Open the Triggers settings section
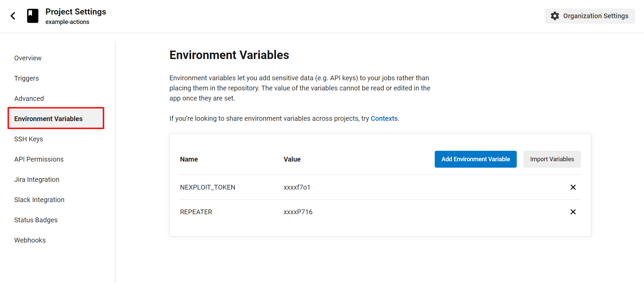Viewport: 644px width, 283px height. [26, 78]
